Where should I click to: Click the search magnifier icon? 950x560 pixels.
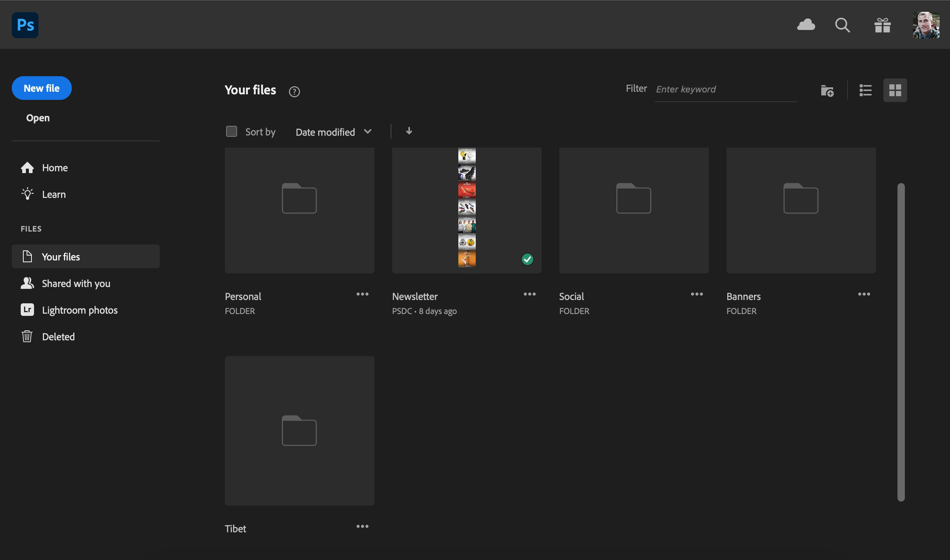point(842,25)
